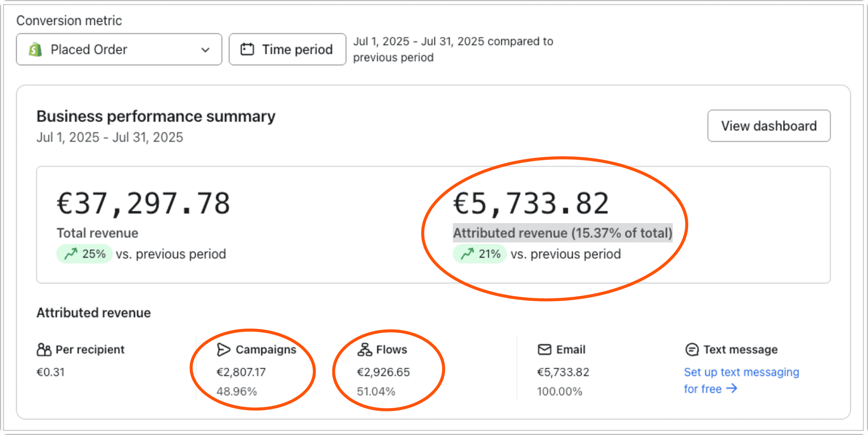
Task: Click the Flows €2,926.65 value
Action: (383, 372)
